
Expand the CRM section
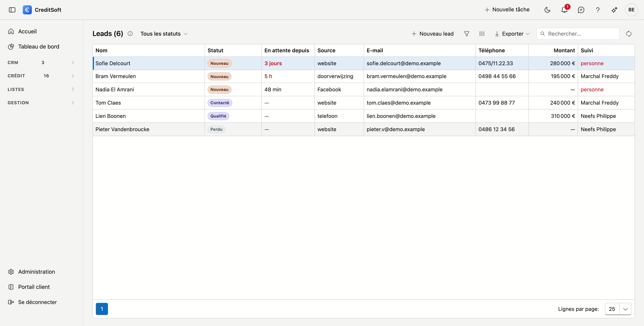pyautogui.click(x=41, y=63)
